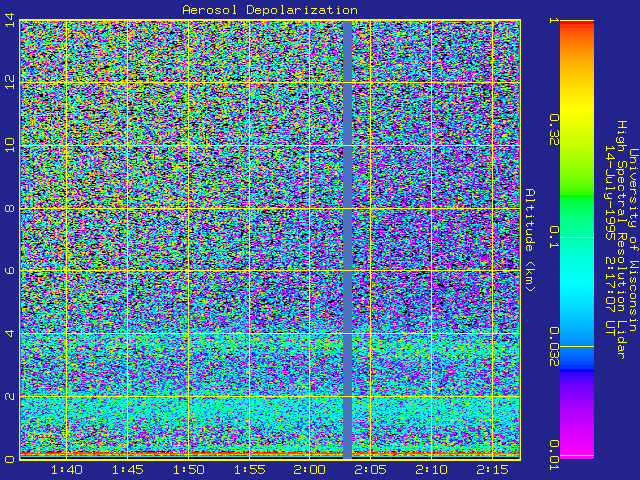640x480 pixels.
Task: Click the colorbar label '0.32'
Action: coord(553,130)
